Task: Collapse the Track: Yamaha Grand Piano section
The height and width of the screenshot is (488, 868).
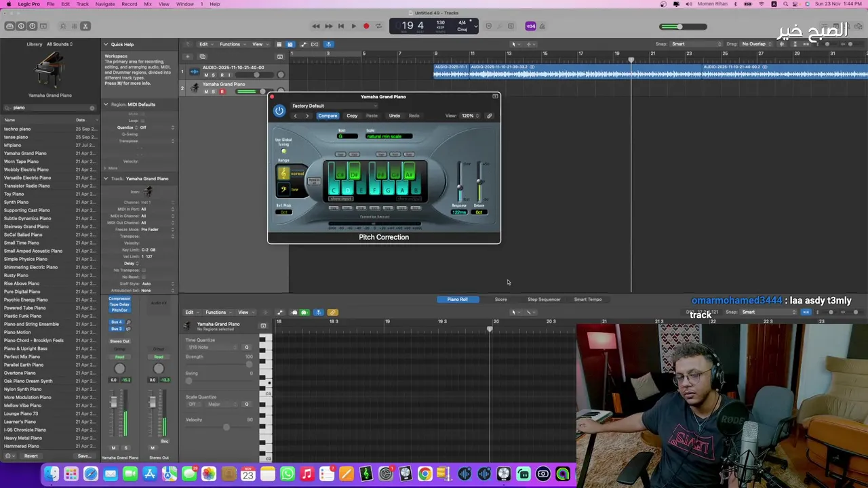Action: [106, 178]
